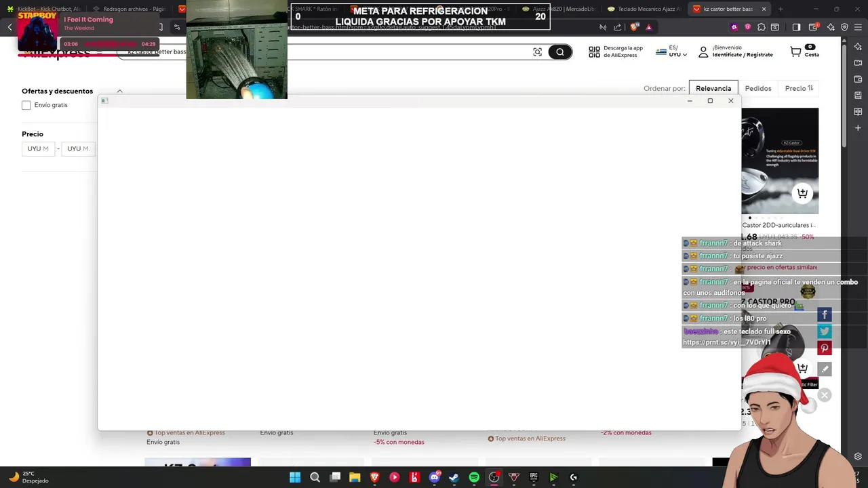Open the KZ Castor 2DD product thumbnail

coord(780,161)
